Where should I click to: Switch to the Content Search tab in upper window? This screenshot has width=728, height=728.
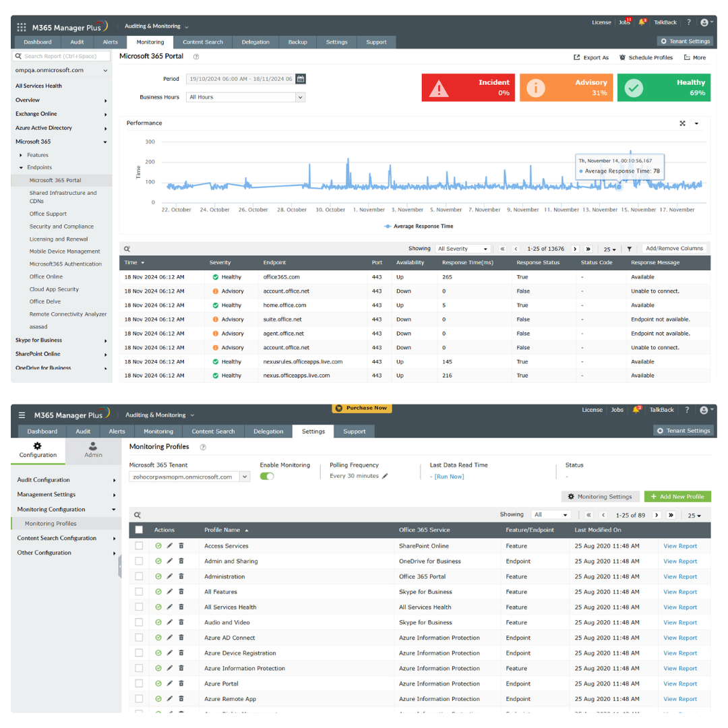pyautogui.click(x=203, y=42)
